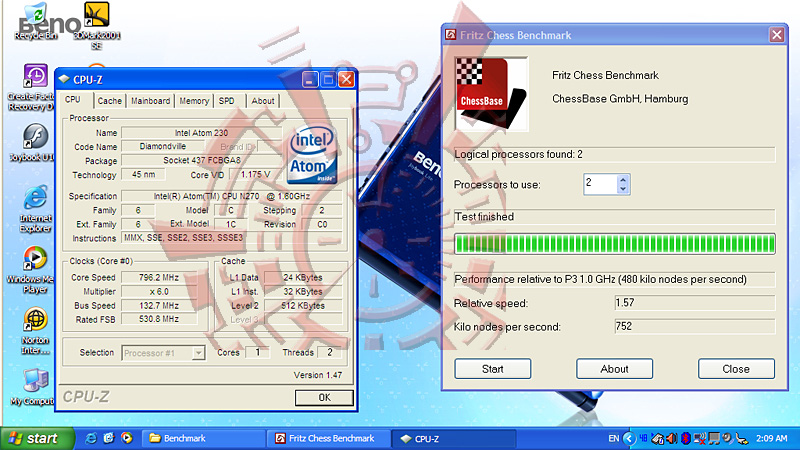This screenshot has width=800, height=450.
Task: Click the network display tray icon
Action: click(714, 438)
